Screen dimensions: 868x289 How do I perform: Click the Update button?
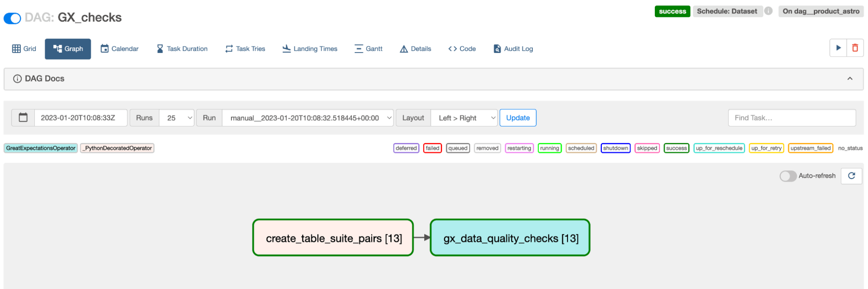tap(518, 118)
